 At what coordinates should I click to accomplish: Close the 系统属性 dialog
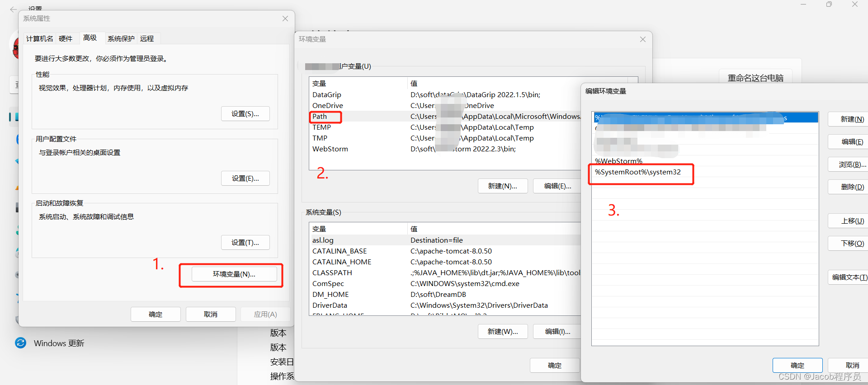pyautogui.click(x=285, y=19)
